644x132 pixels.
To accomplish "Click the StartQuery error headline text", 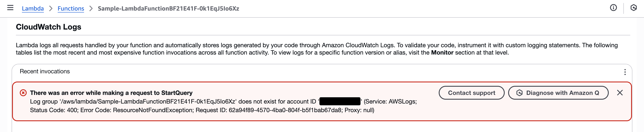I will click(111, 93).
